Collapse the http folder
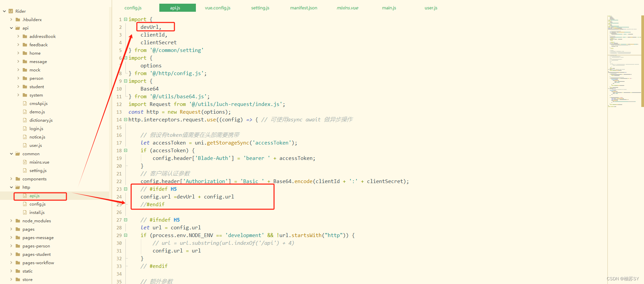644x284 pixels. tap(11, 187)
